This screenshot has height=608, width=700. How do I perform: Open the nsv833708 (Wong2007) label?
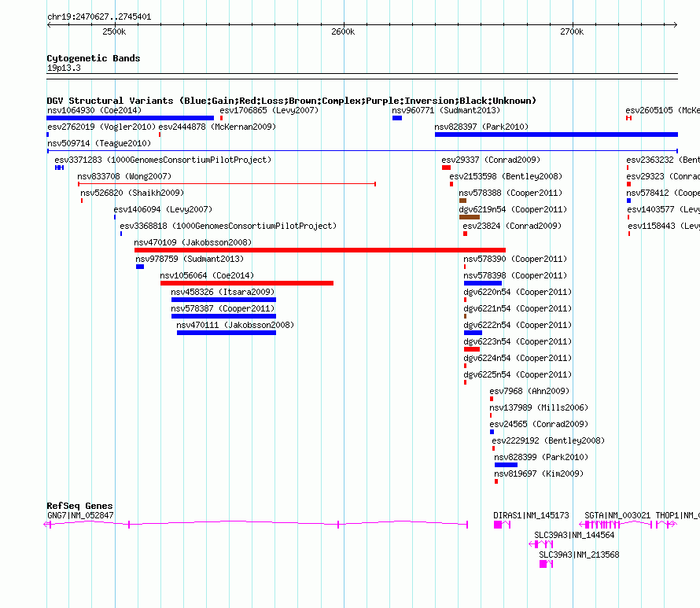[124, 176]
